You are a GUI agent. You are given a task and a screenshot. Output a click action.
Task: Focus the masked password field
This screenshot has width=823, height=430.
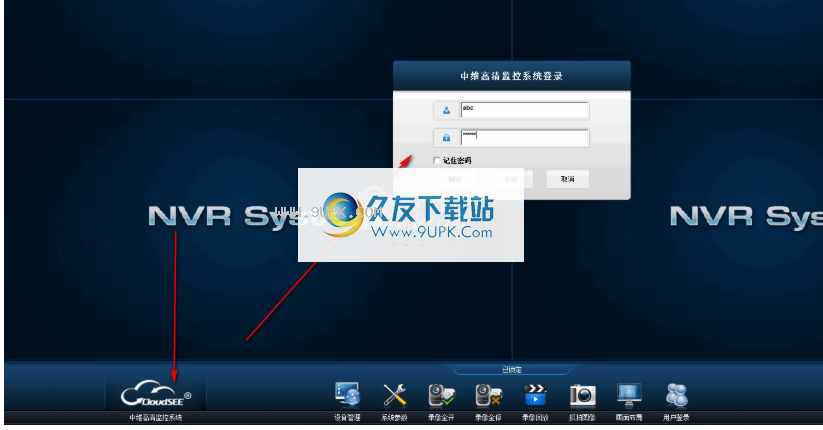click(524, 138)
